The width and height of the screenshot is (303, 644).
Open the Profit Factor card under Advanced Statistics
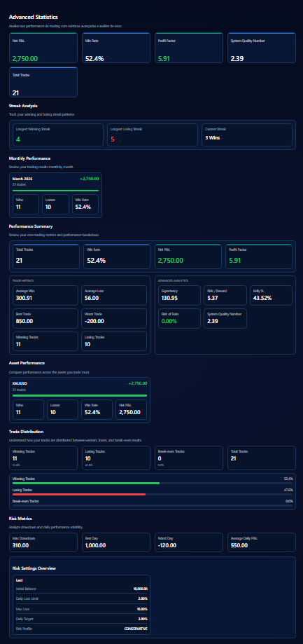click(x=189, y=48)
